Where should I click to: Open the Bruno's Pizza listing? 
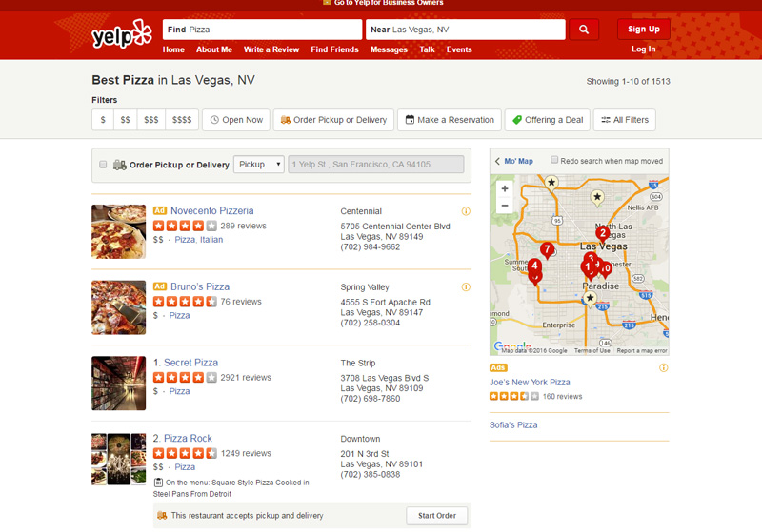click(200, 286)
